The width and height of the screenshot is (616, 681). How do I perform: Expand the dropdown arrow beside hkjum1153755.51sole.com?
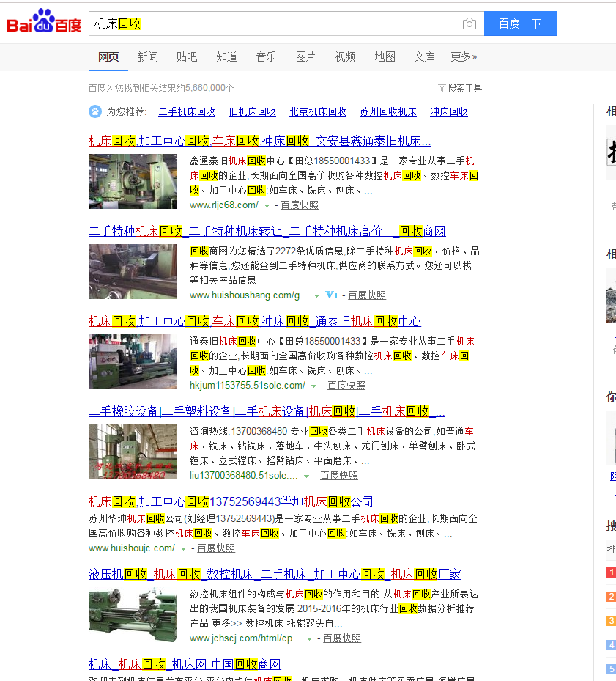click(314, 386)
